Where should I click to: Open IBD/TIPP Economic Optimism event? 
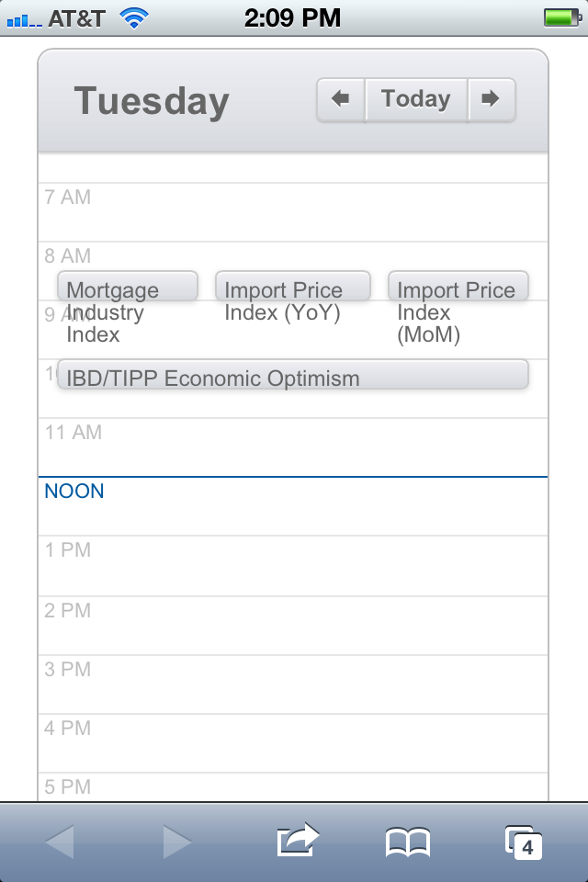[x=293, y=374]
